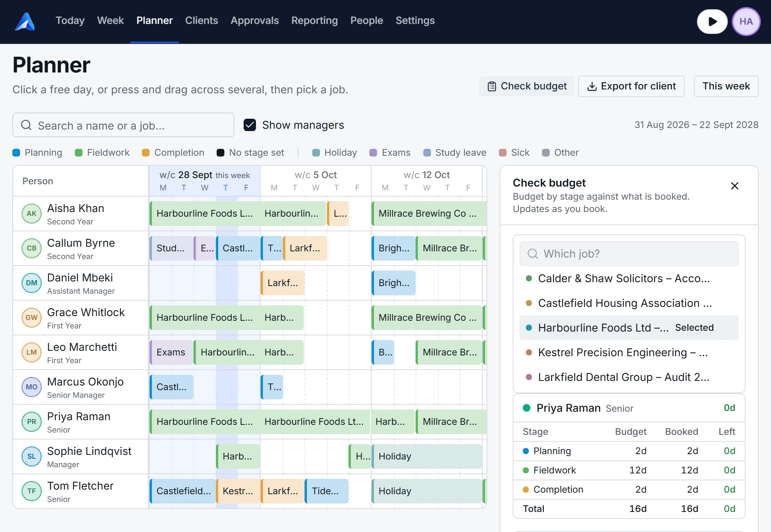Focus the name or job search field

pyautogui.click(x=123, y=125)
